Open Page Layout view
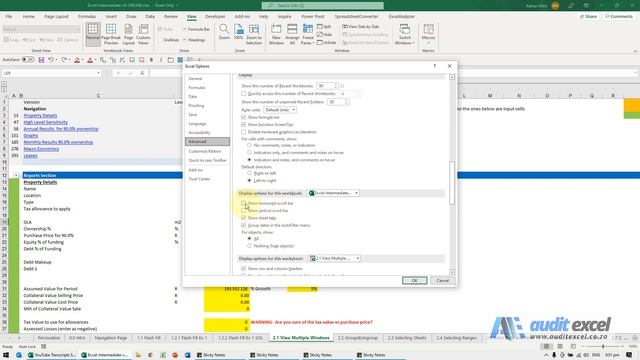The width and height of the screenshot is (640, 360). (x=128, y=34)
